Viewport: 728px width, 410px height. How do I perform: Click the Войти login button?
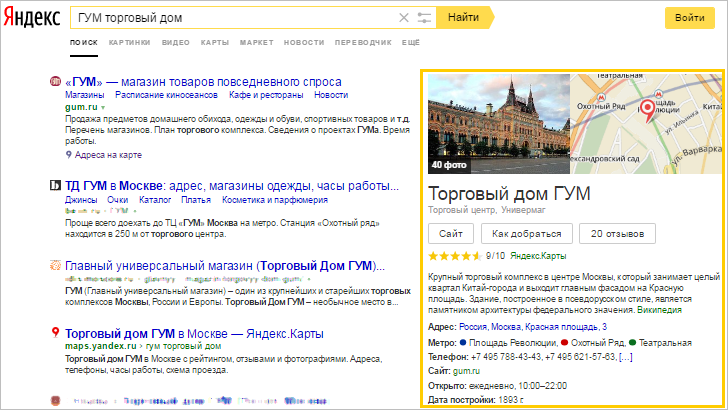click(x=689, y=18)
